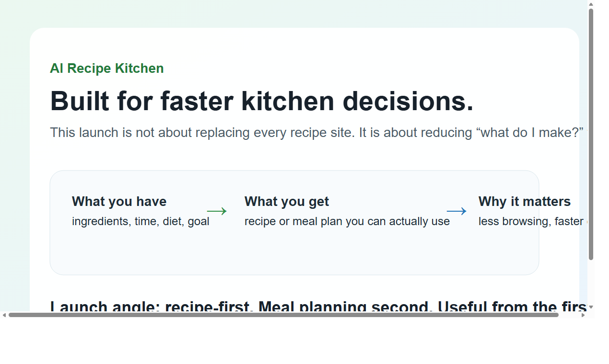The image size is (609, 364).
Task: Click the blue arrow before Why it matters
Action: pyautogui.click(x=457, y=211)
